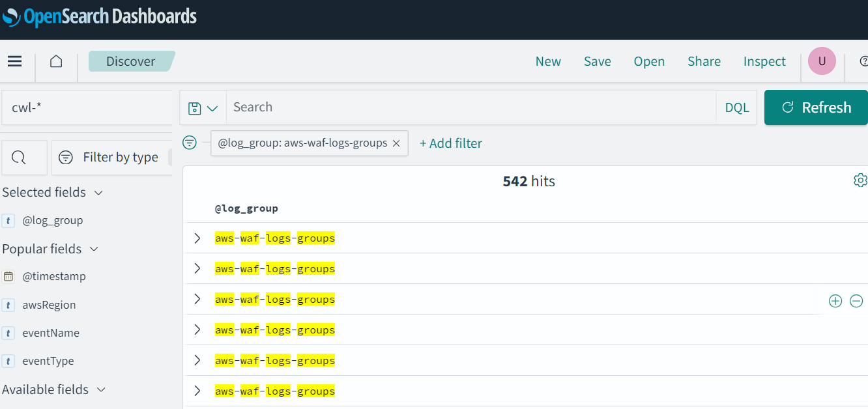Open saved queries disk icon

pos(203,108)
